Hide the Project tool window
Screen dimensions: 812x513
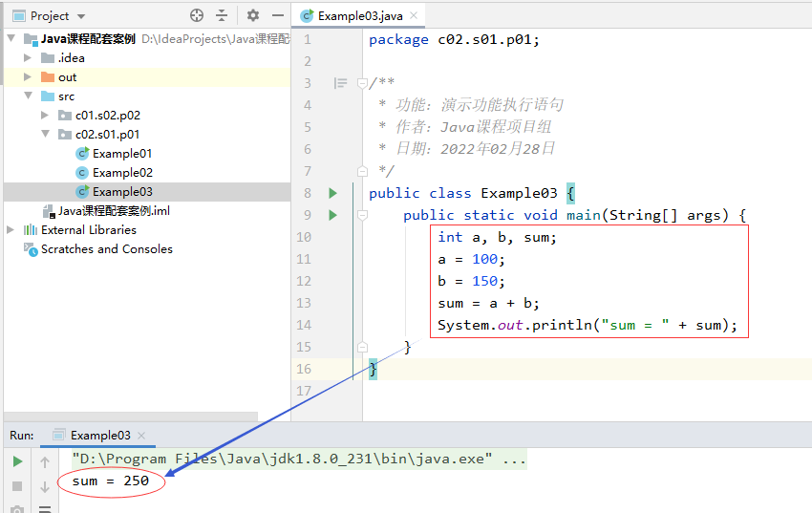(x=278, y=15)
